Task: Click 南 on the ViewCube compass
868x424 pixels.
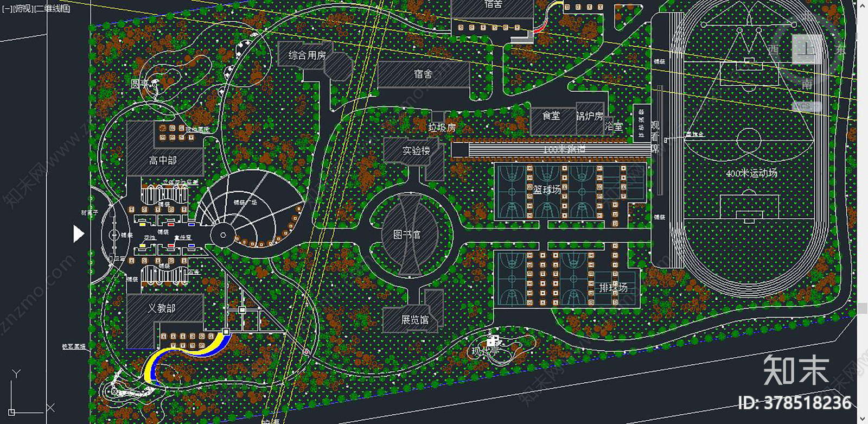Action: (x=807, y=84)
